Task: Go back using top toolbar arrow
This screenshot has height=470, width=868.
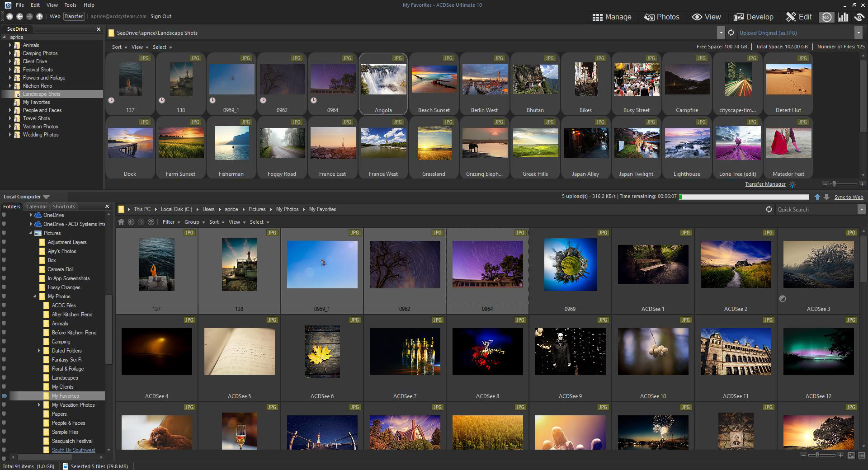Action: point(19,16)
